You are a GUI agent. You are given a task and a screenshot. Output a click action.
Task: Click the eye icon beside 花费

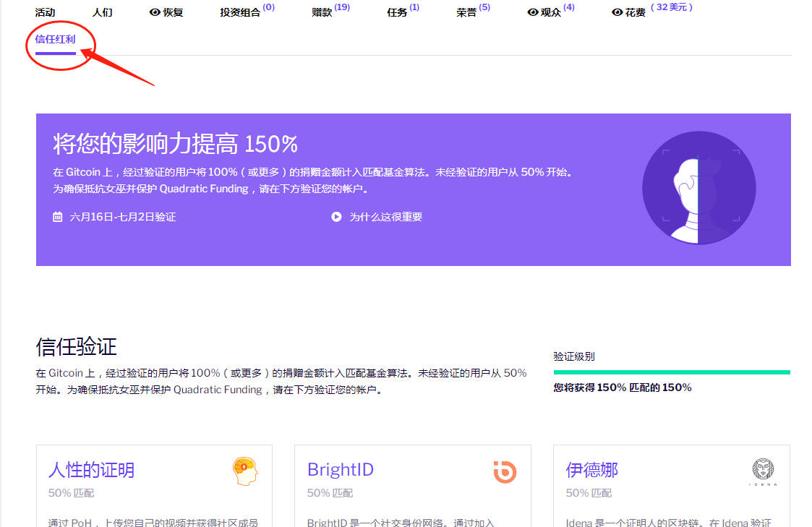pos(617,12)
